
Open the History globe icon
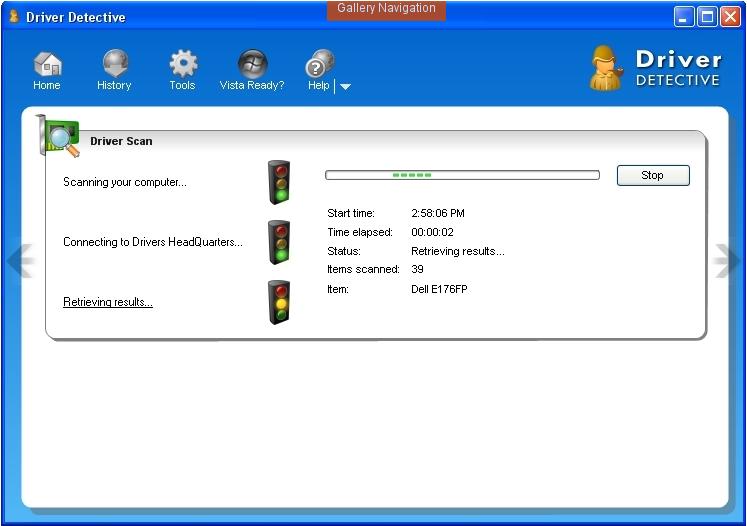(x=115, y=63)
